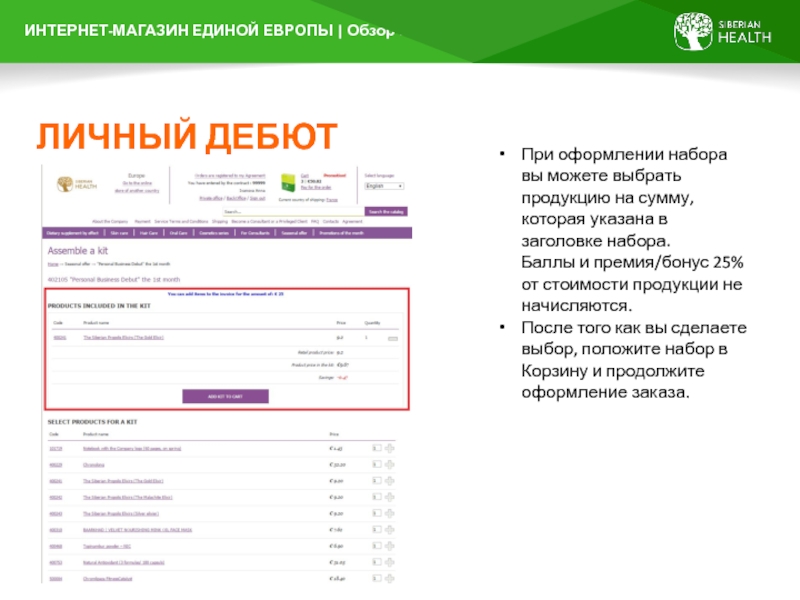Click the green cart product box icon

click(288, 183)
